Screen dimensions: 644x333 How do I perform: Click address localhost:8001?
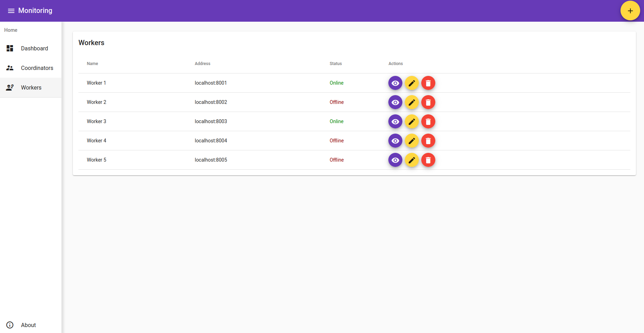(x=211, y=83)
